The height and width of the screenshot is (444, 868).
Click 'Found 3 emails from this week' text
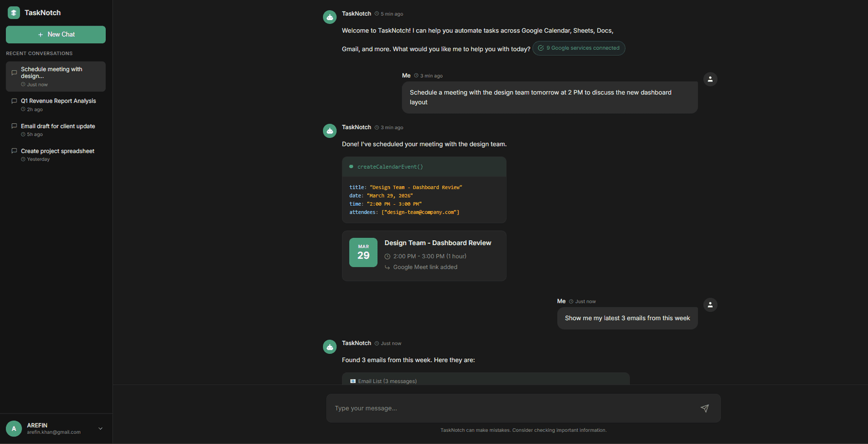[409, 360]
